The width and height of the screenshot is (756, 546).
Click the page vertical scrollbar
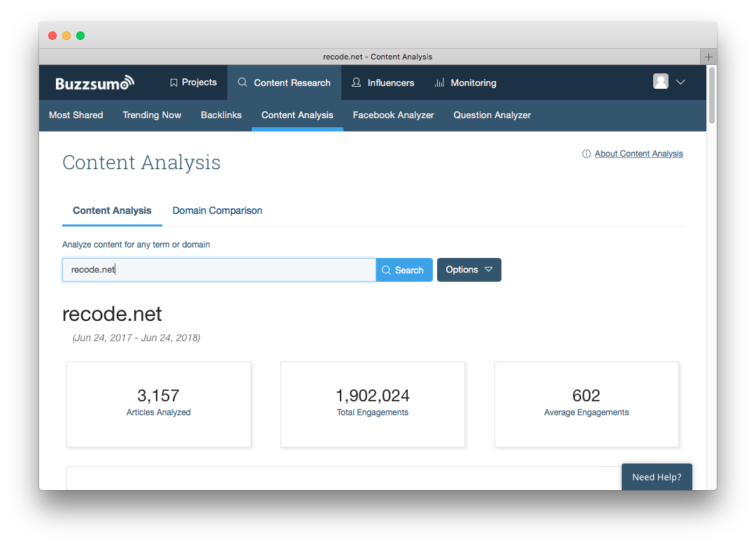pyautogui.click(x=712, y=95)
